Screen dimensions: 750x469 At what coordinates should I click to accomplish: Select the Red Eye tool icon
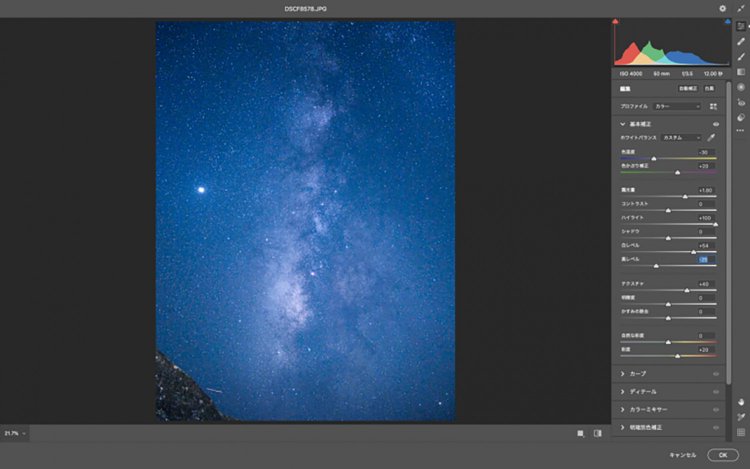pyautogui.click(x=741, y=101)
